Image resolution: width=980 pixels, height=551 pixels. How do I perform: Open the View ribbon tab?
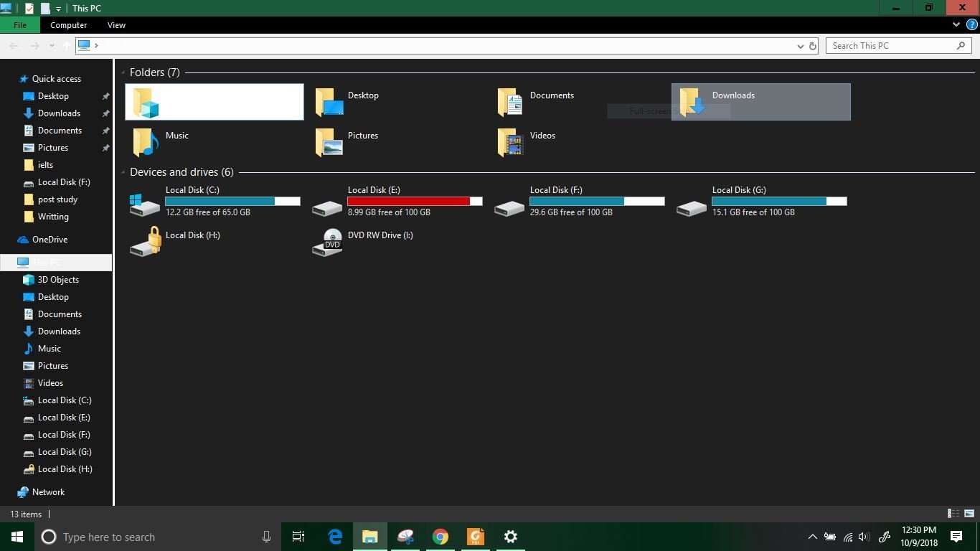116,25
